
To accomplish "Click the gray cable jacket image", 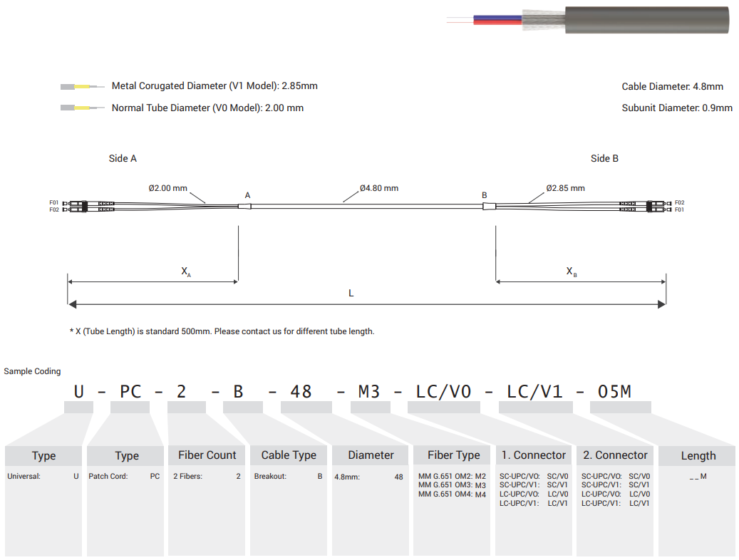I will pos(648,20).
